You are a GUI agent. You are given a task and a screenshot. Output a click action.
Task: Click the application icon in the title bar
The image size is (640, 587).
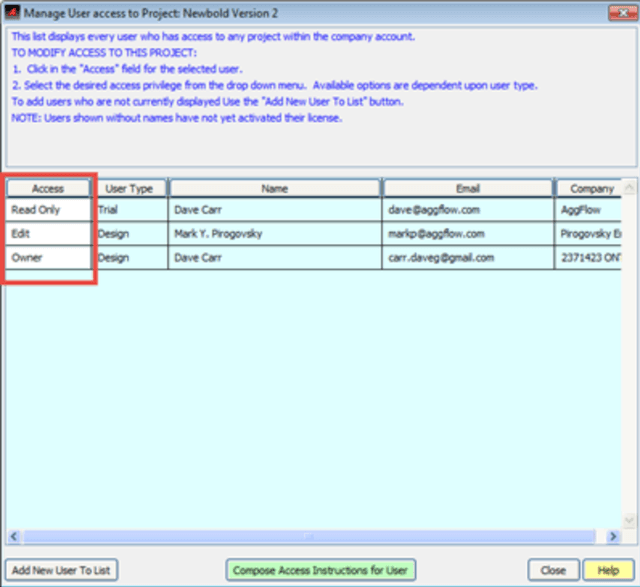click(12, 12)
